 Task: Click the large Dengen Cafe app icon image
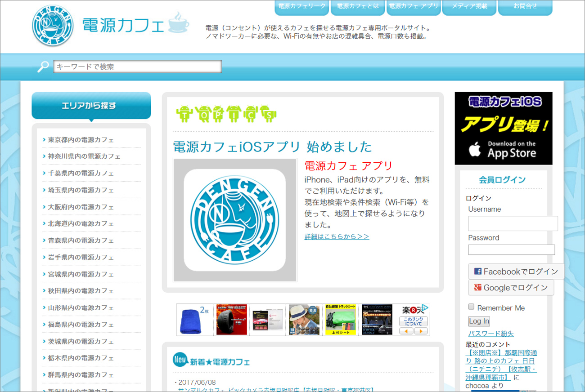pyautogui.click(x=235, y=220)
